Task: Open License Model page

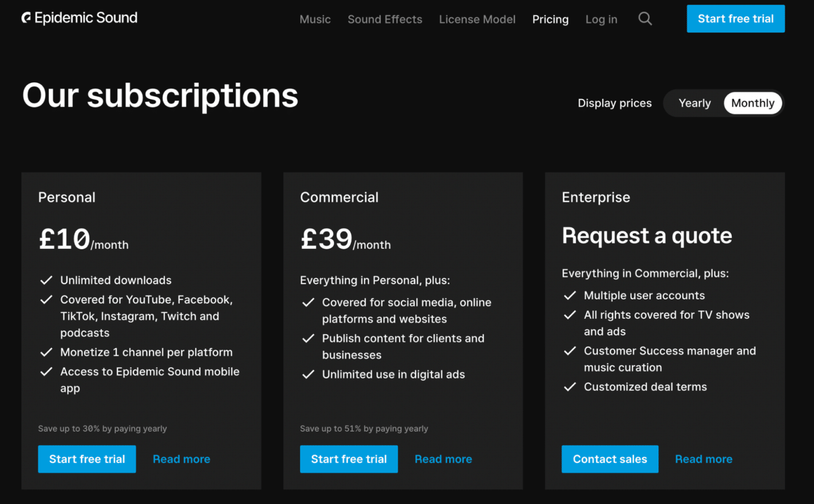Action: pos(477,19)
